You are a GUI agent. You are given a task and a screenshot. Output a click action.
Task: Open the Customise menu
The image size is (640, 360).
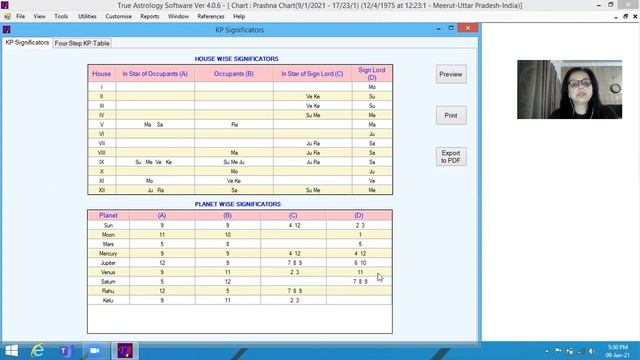[118, 16]
